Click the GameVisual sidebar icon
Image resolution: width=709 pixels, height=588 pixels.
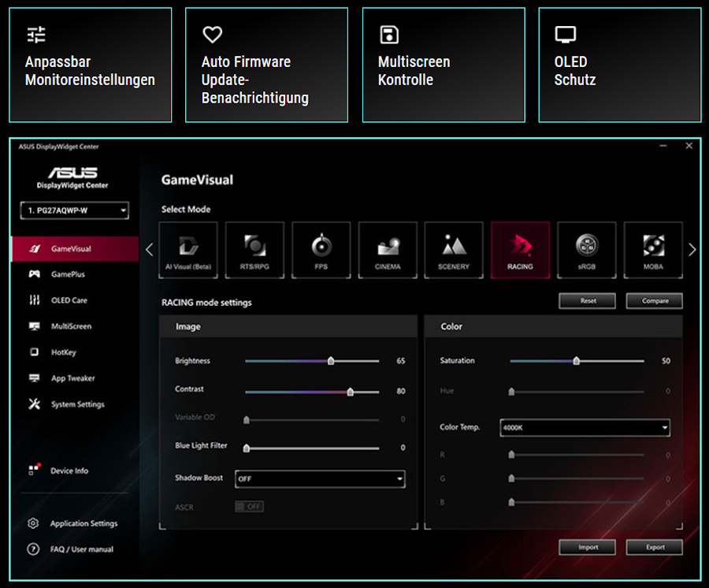35,248
